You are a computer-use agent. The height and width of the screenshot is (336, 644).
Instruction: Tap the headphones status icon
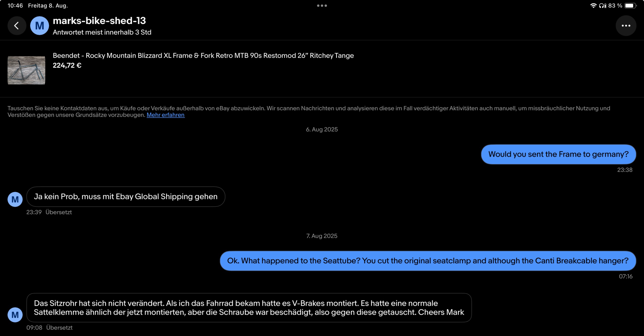pyautogui.click(x=602, y=5)
